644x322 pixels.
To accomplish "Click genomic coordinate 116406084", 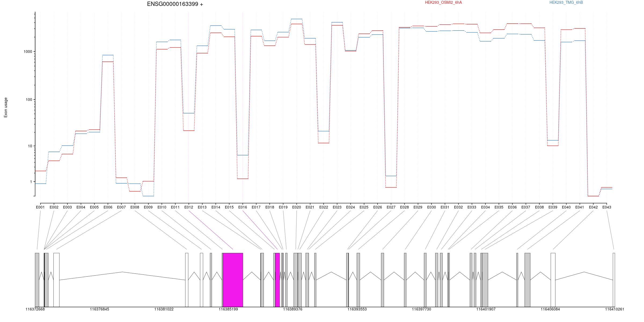I will tap(550, 309).
